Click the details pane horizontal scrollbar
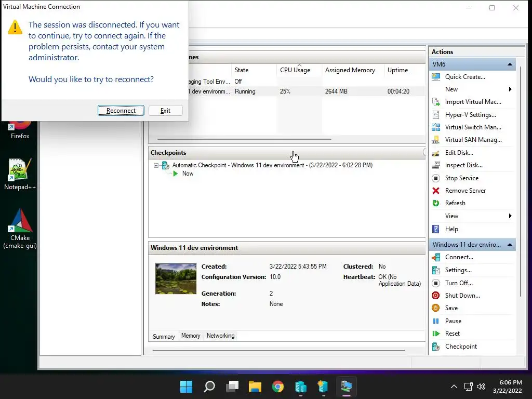Screen dimensions: 532x399 279,351
